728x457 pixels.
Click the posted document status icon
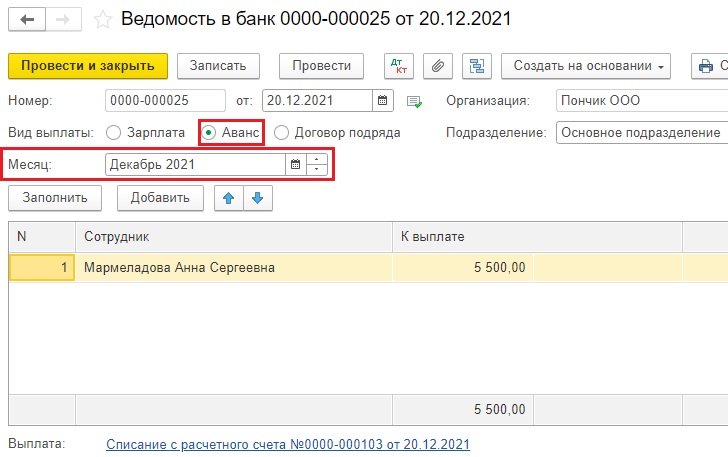click(414, 101)
